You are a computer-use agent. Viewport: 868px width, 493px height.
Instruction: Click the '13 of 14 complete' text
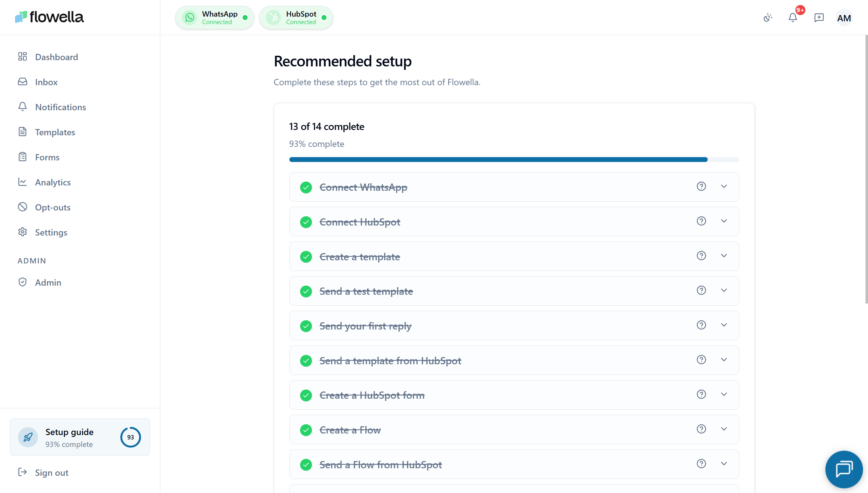(x=327, y=127)
